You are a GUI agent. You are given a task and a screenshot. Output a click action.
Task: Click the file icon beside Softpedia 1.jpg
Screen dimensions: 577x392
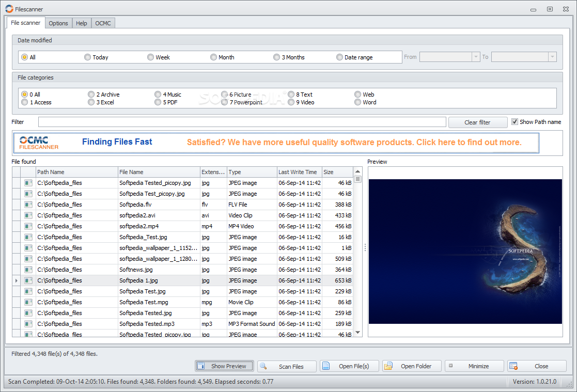coord(28,280)
